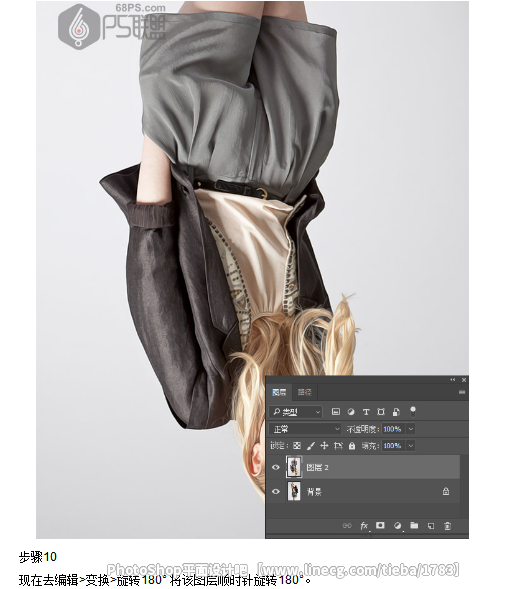The height and width of the screenshot is (589, 515).
Task: Expand the 不透明度 opacity slider arrow
Action: tap(411, 429)
